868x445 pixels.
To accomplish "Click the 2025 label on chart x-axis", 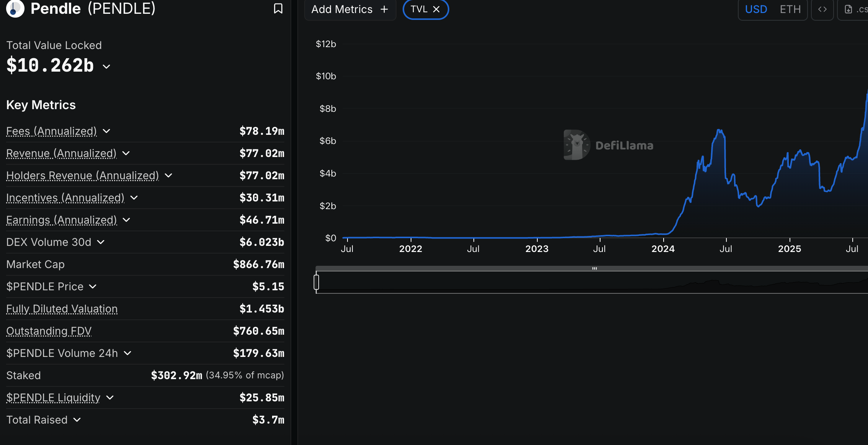I will 790,249.
